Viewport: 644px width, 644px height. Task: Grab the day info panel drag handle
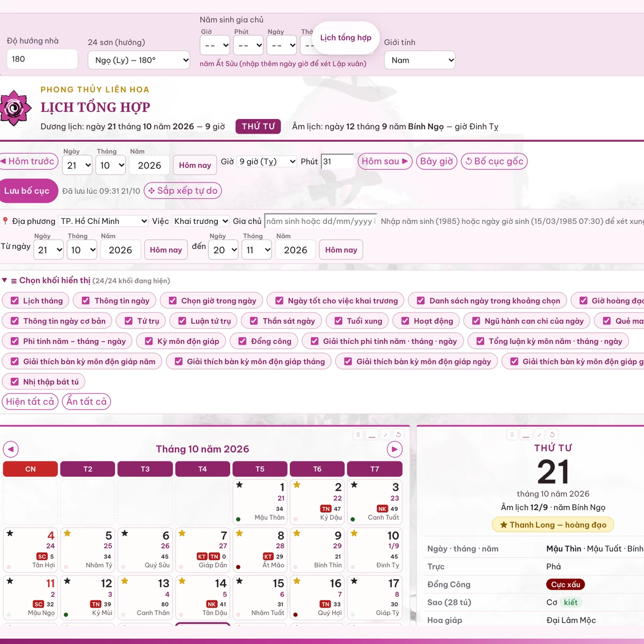pyautogui.click(x=512, y=435)
